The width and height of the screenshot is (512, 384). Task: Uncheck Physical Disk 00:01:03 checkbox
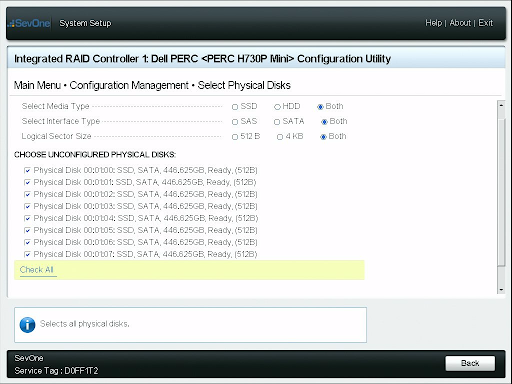click(27, 206)
